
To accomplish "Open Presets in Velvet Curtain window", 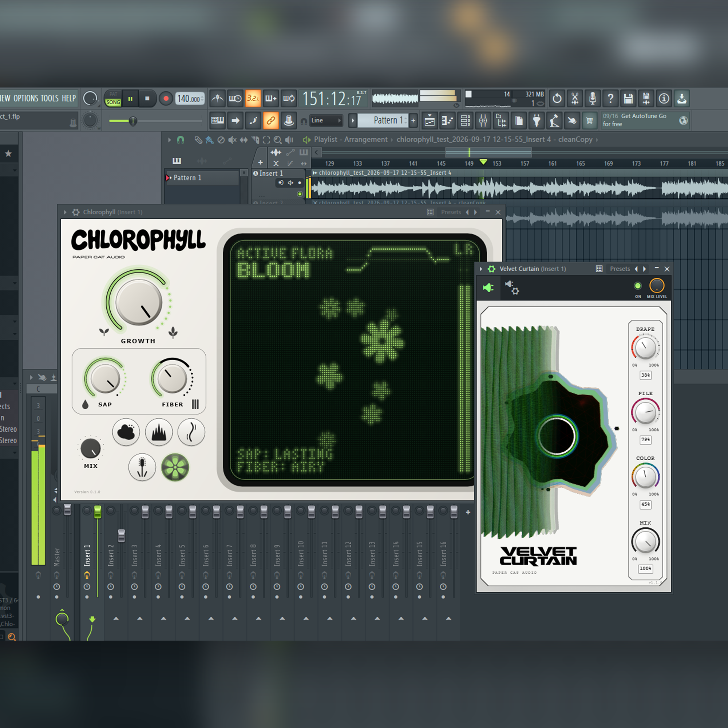I will click(620, 269).
